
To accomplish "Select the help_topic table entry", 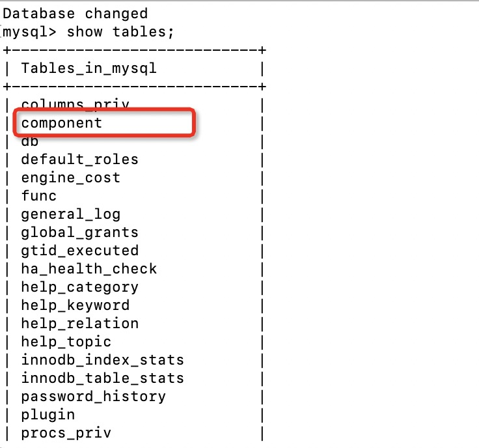I will (66, 341).
